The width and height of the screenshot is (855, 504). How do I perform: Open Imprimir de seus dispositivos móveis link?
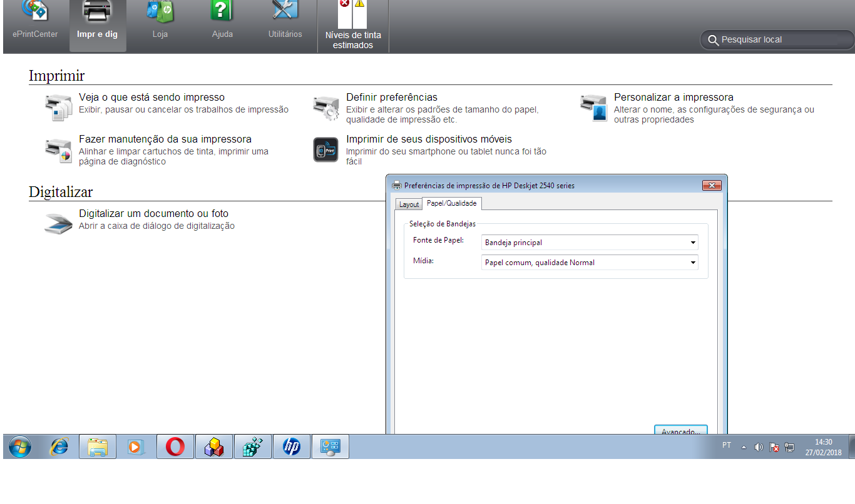pos(429,139)
